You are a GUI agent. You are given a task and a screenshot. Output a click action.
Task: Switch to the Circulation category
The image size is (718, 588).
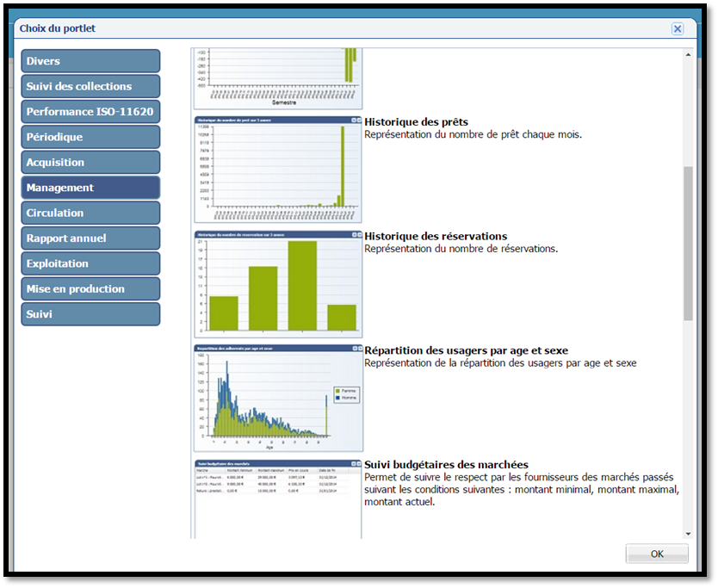point(90,213)
